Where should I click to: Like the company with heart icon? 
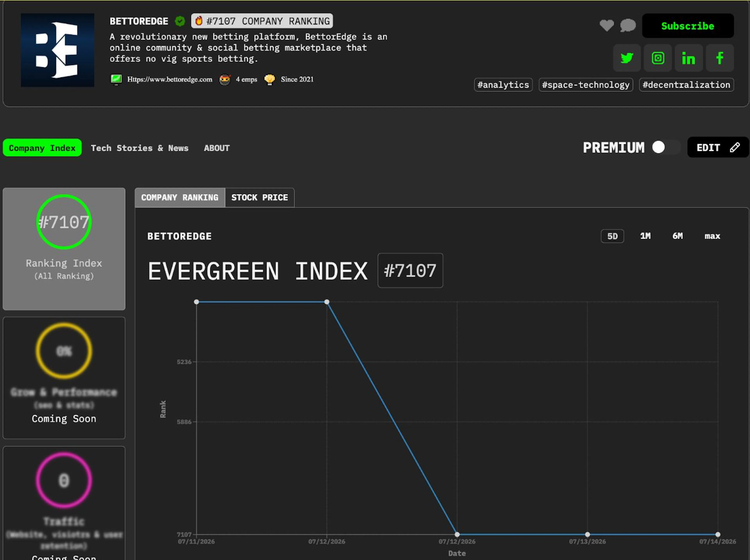(x=606, y=25)
